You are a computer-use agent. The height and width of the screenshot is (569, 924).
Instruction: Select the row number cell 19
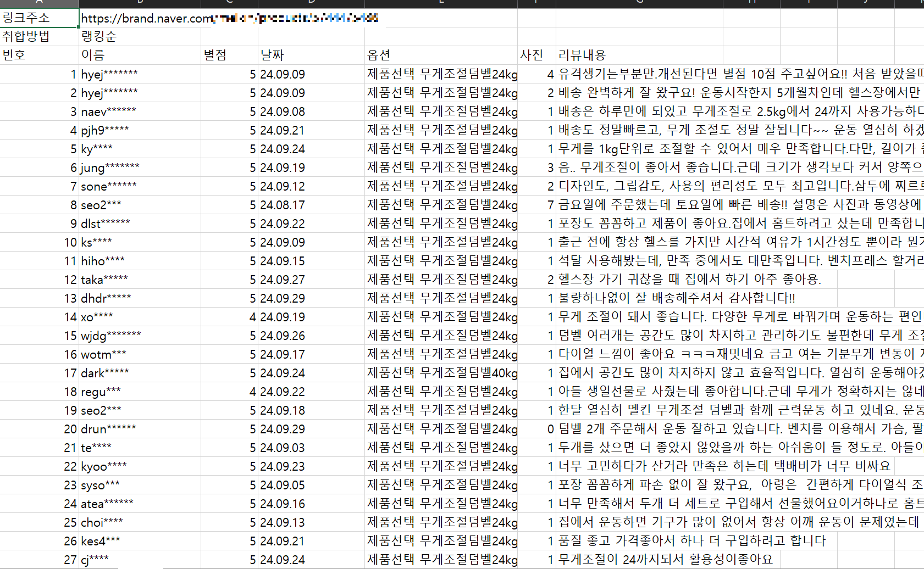(40, 410)
